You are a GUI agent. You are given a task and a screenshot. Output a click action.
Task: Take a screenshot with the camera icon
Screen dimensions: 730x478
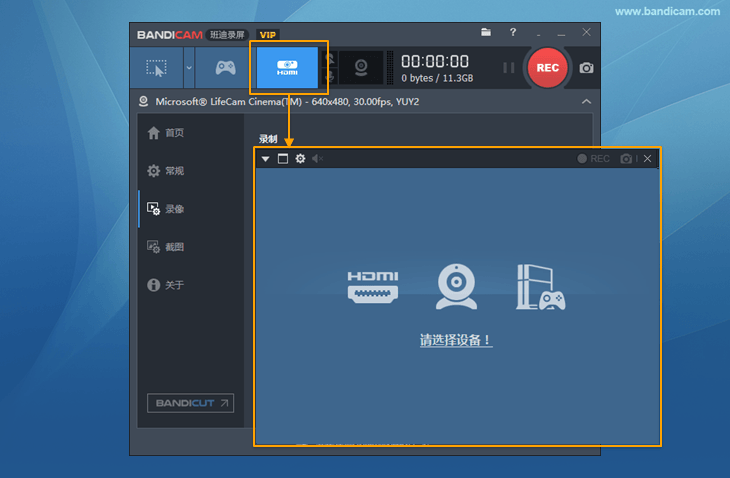coord(586,68)
